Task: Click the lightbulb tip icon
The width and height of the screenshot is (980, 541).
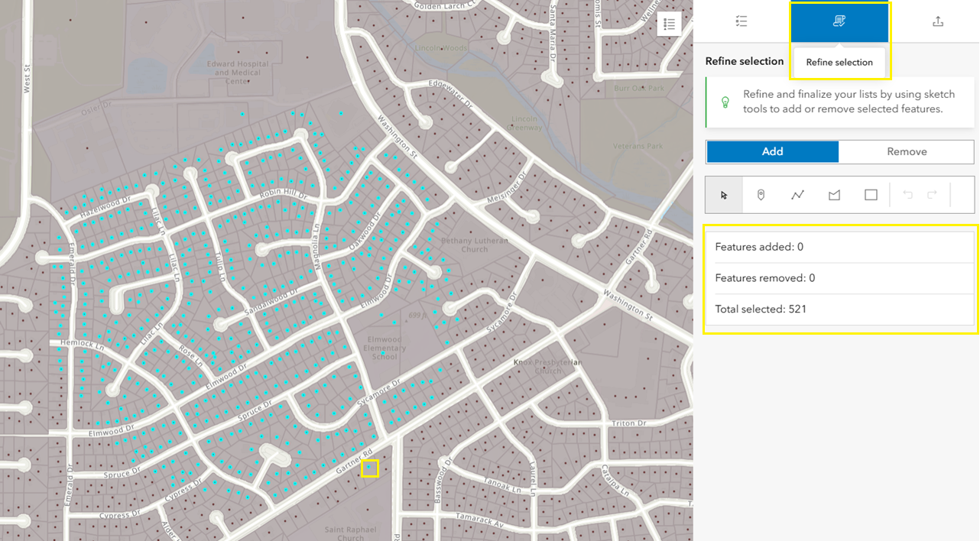Action: click(x=725, y=102)
